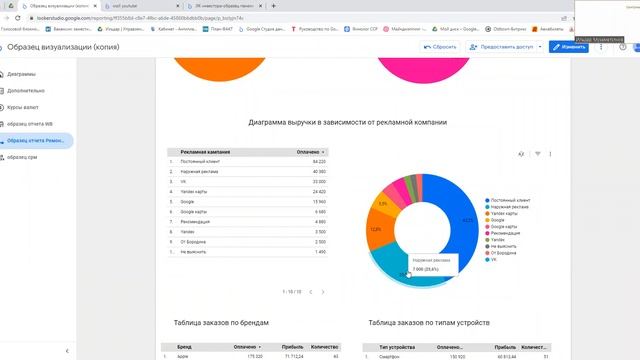The height and width of the screenshot is (360, 640).
Task: Select 'Образец отчета Ремон...' page in sidebar
Action: pos(36,140)
